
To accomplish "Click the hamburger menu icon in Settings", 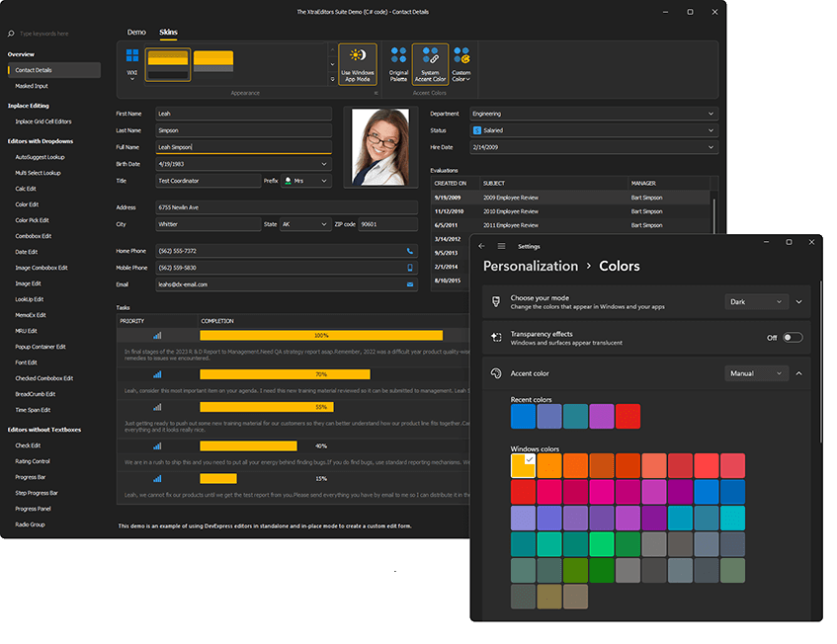I will [502, 246].
